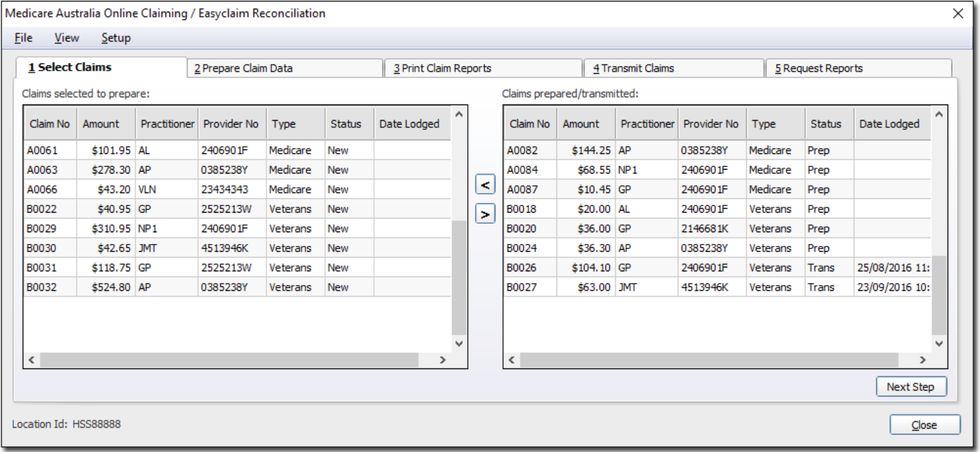Click the Next Step button
Viewport: 980px width, 452px height.
tap(910, 387)
